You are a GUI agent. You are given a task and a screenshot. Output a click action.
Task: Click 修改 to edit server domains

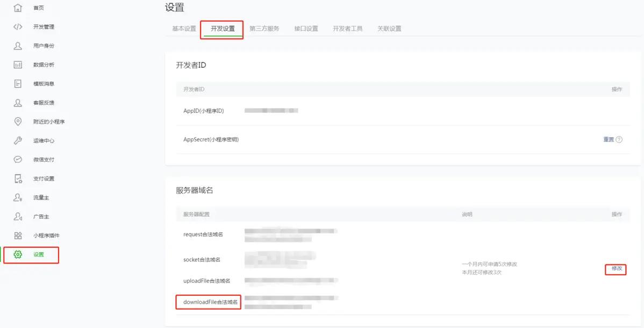(x=615, y=269)
